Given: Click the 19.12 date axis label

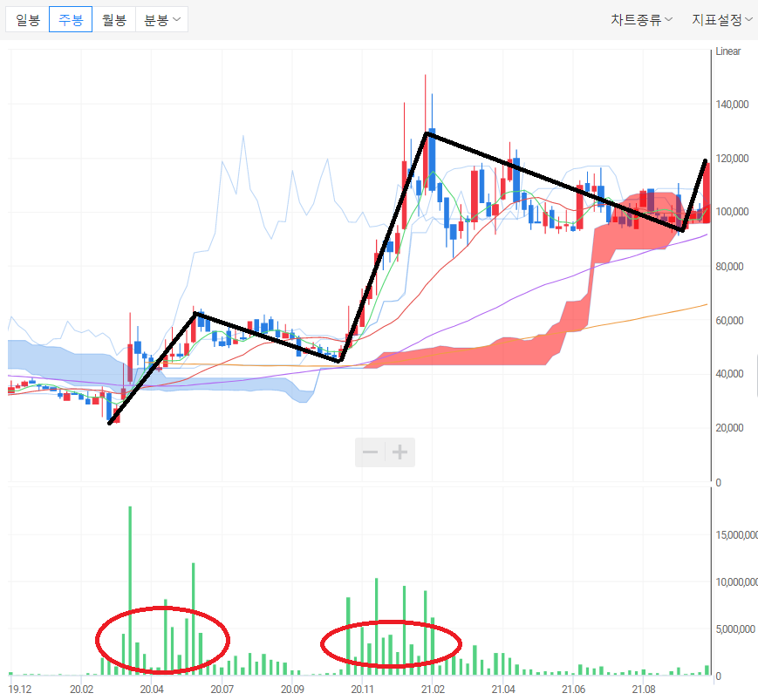Looking at the screenshot, I should point(20,690).
